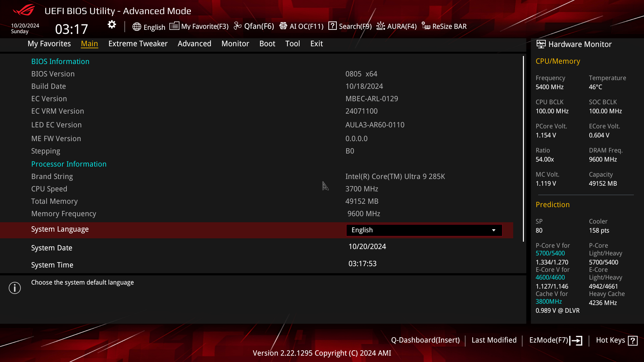Click Last Modified button
644x362 pixels.
point(494,340)
